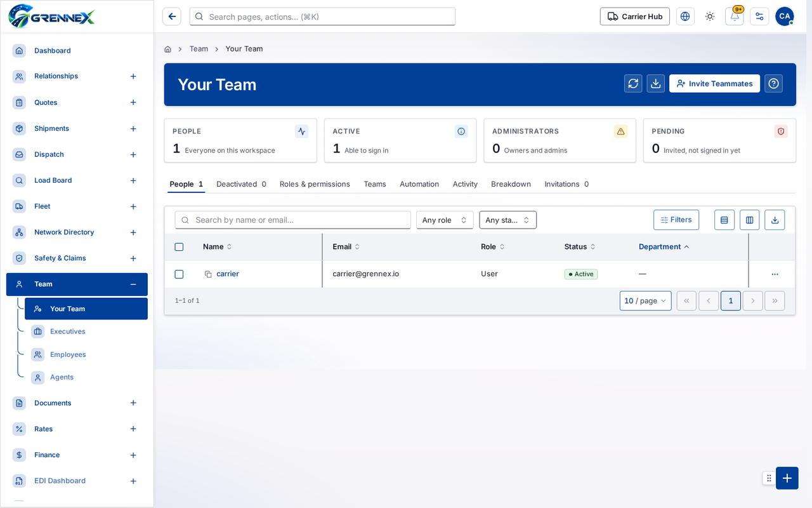Expand the Shipments sidebar section

133,128
